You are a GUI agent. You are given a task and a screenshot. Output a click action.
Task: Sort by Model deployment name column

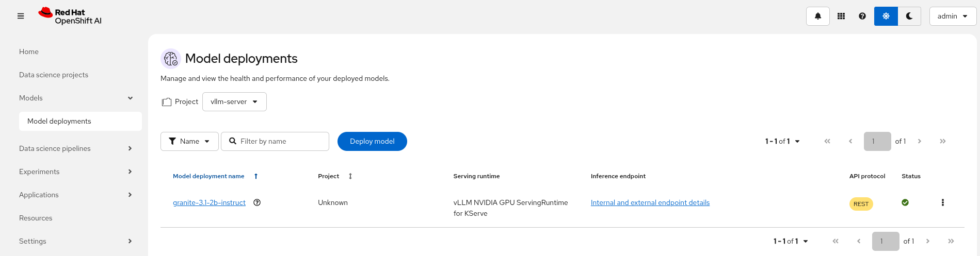click(x=215, y=176)
